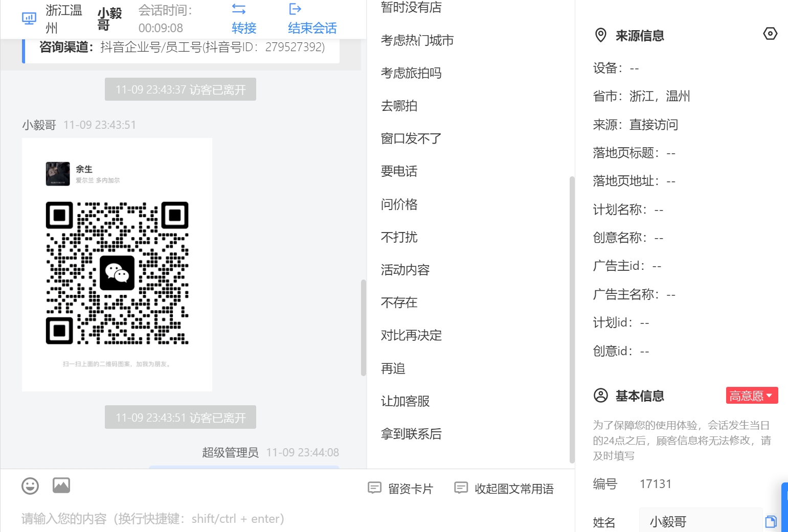788x532 pixels.
Task: Select quick phrase 不打扰
Action: (399, 237)
